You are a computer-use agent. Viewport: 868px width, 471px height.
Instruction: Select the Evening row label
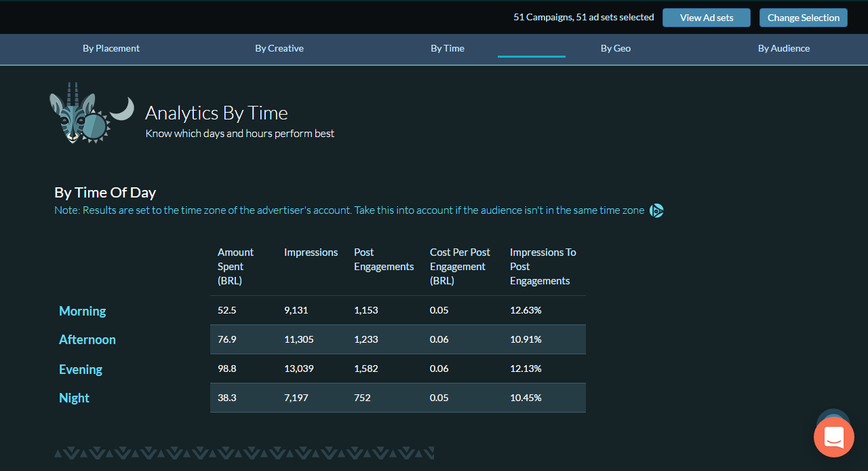coord(81,369)
